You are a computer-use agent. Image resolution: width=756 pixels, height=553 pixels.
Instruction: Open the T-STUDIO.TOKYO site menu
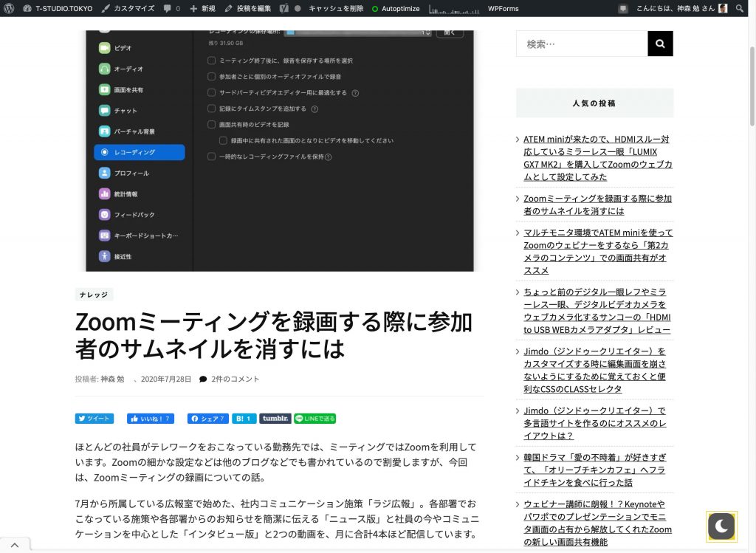(x=58, y=8)
